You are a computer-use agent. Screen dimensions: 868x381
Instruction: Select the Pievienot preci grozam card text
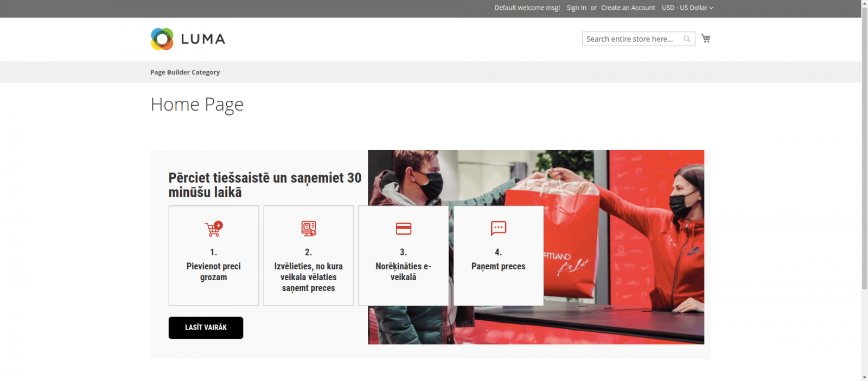[x=214, y=272]
